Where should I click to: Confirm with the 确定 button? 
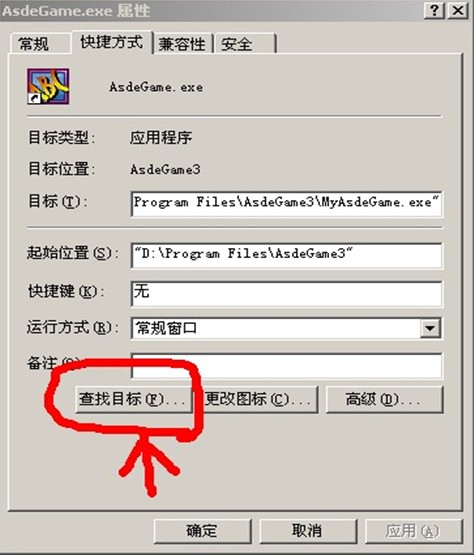click(x=203, y=531)
